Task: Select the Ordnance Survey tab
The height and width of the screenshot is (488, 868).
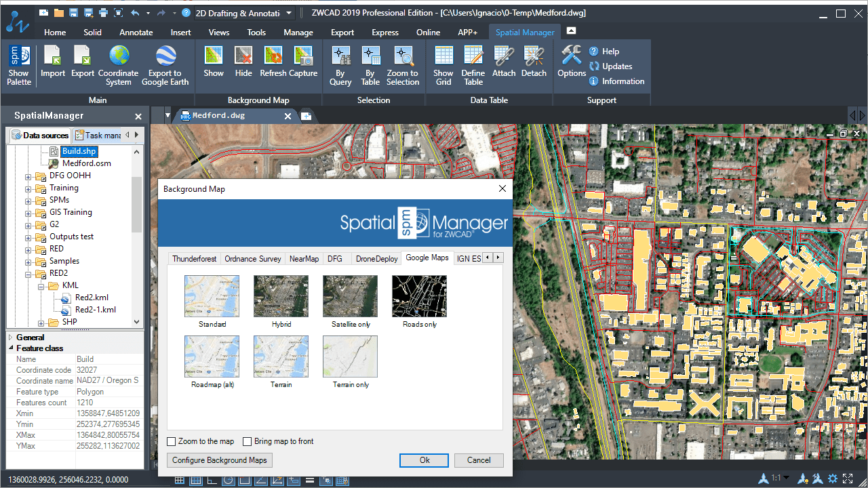Action: (x=253, y=259)
